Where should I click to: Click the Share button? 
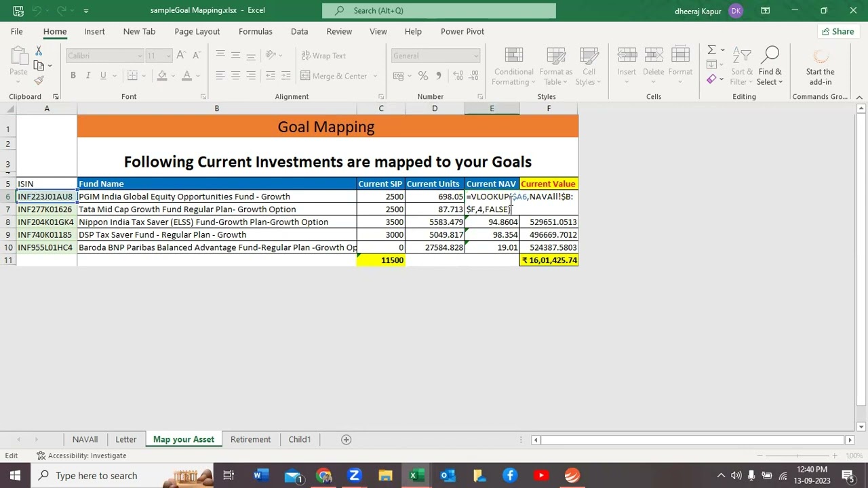(x=837, y=31)
